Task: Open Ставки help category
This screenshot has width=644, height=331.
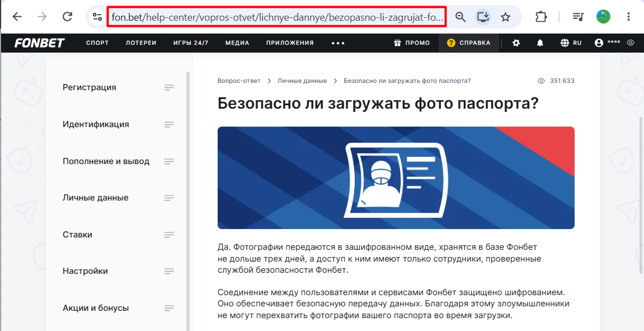Action: tap(78, 235)
